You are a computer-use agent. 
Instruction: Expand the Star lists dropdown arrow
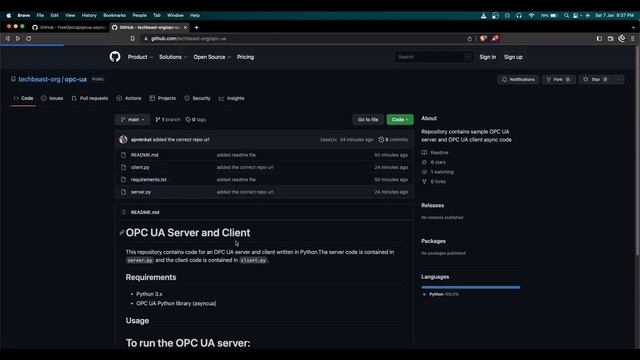(619, 79)
